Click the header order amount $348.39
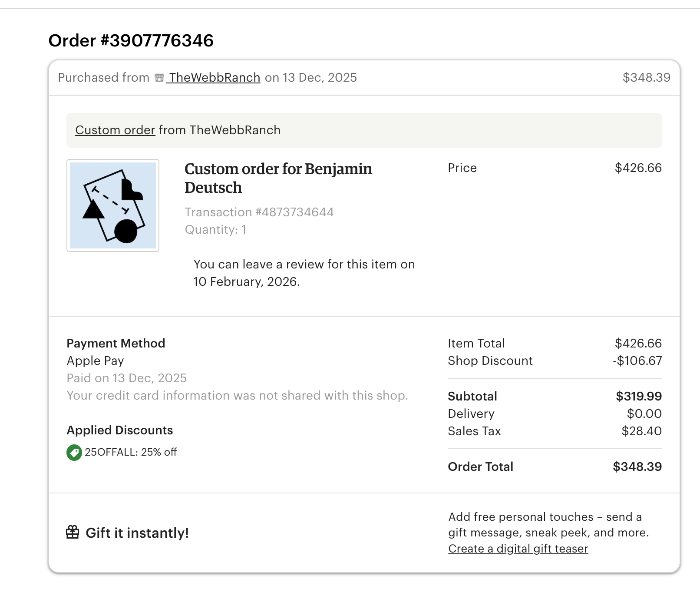 click(x=646, y=78)
